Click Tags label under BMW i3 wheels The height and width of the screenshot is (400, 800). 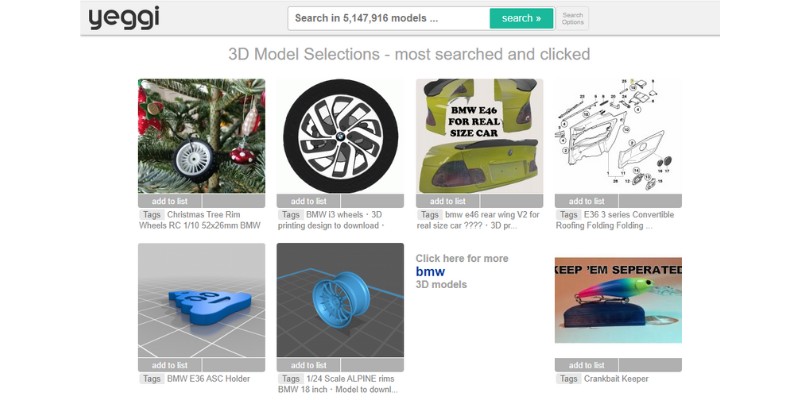291,215
